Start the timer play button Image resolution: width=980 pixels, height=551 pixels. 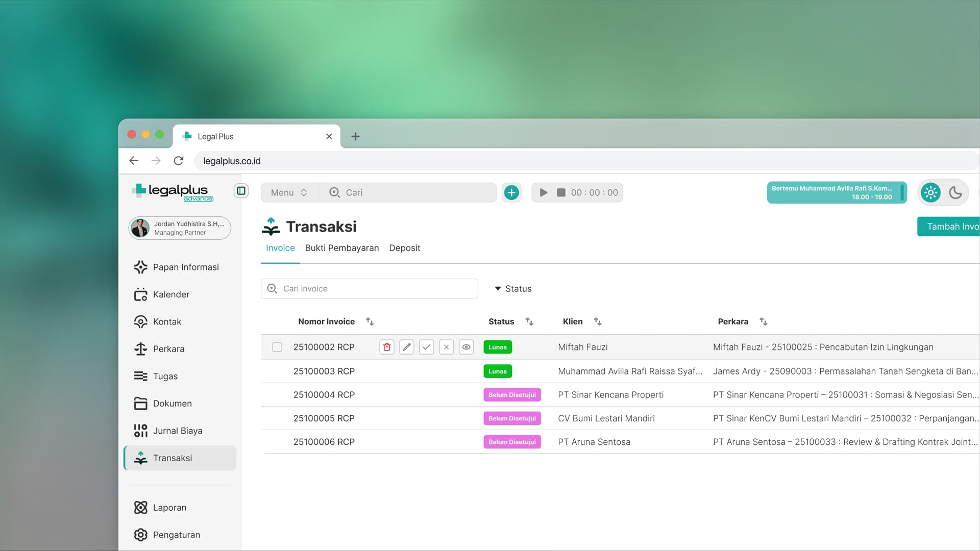pyautogui.click(x=544, y=192)
